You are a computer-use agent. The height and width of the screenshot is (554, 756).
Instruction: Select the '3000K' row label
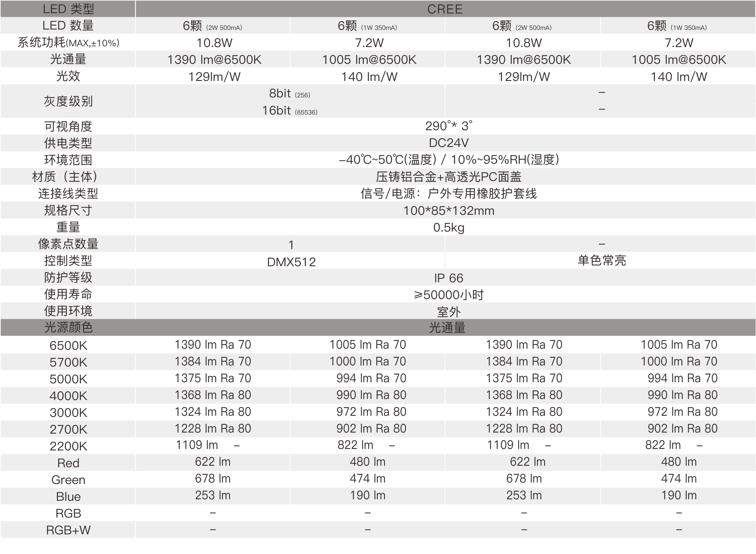click(x=68, y=412)
